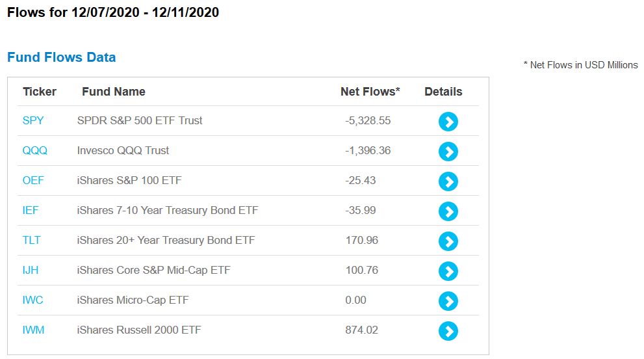Viewport: 644px width, 359px height.
Task: Open details arrow for IWC row
Action: point(448,301)
